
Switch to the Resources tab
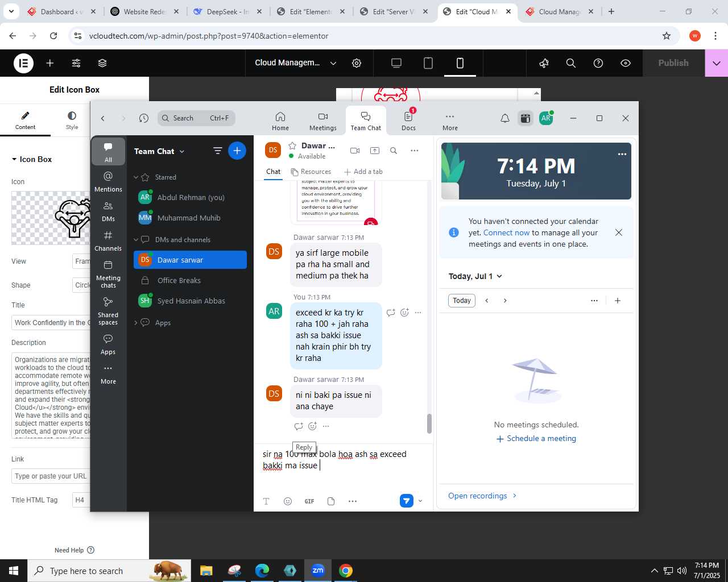[311, 172]
